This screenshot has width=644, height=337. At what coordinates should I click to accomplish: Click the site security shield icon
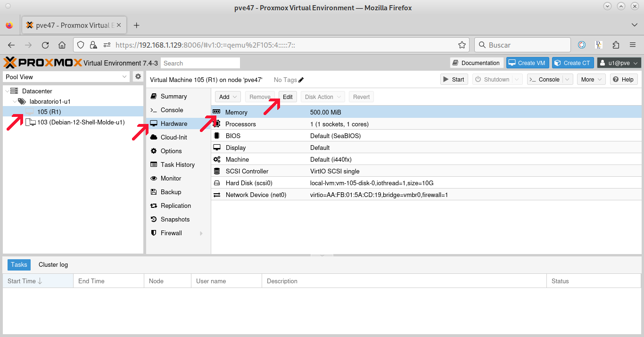click(81, 45)
